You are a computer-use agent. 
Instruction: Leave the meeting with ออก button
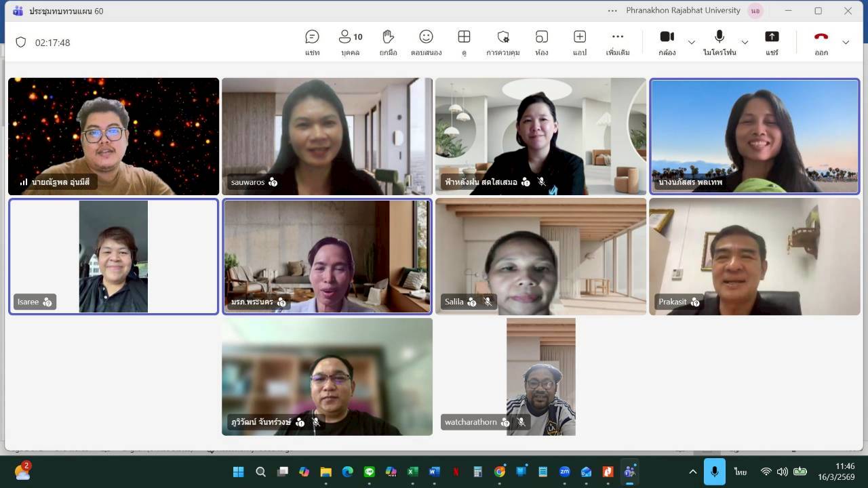(x=821, y=42)
